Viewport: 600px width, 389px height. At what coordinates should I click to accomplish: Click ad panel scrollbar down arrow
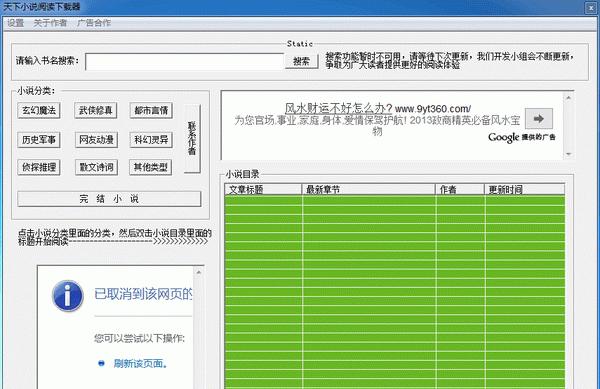point(569,154)
